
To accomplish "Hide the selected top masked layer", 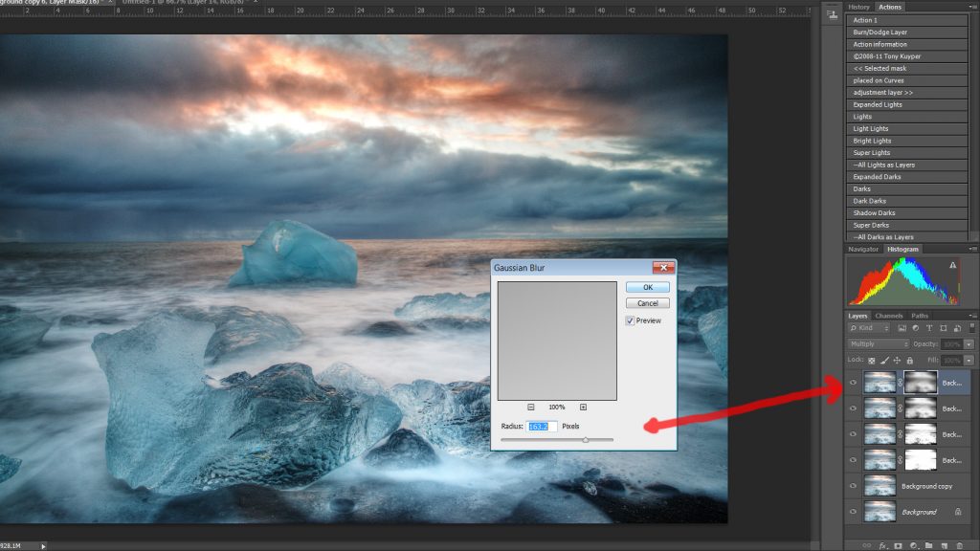I will coord(853,383).
